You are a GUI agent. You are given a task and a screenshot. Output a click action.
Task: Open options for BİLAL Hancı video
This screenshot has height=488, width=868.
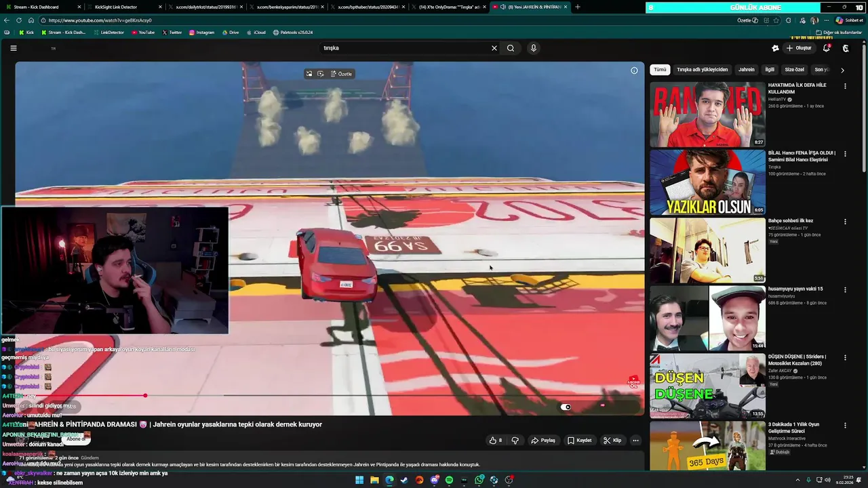point(845,154)
